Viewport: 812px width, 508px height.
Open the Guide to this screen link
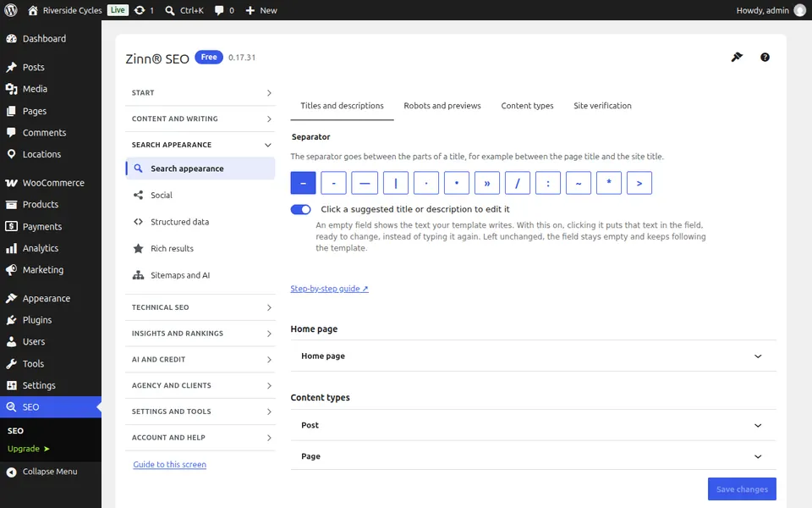point(169,465)
